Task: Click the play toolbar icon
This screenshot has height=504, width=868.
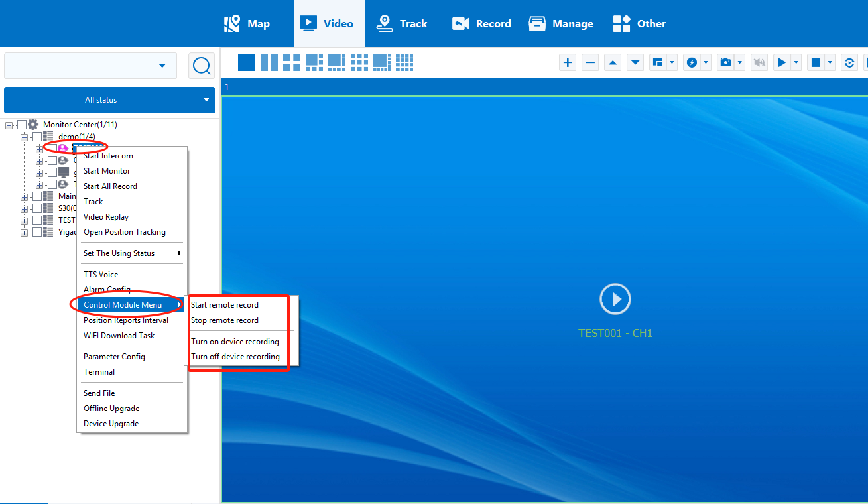Action: [782, 62]
